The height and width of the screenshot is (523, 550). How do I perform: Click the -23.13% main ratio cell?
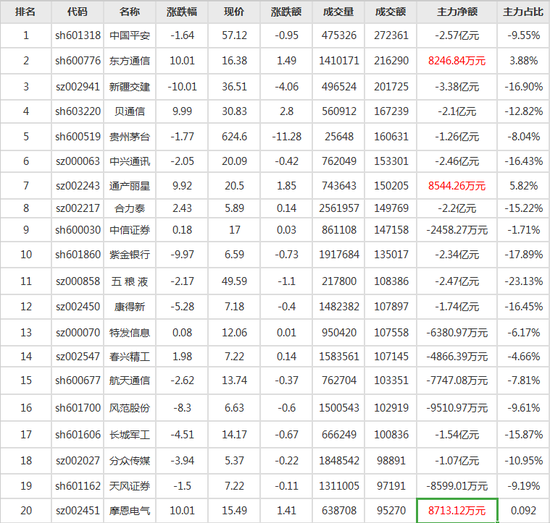(524, 281)
